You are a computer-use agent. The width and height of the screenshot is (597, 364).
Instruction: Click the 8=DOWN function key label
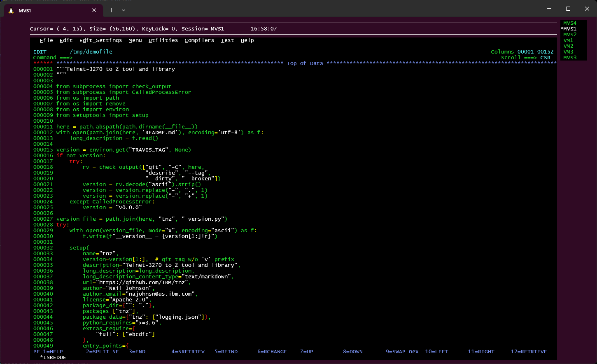(352, 352)
